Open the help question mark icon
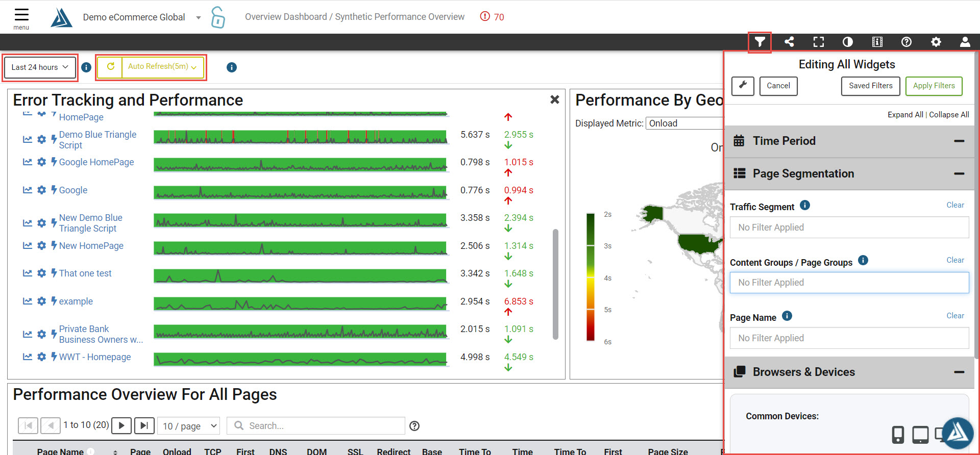Viewport: 980px width, 455px height. (906, 42)
